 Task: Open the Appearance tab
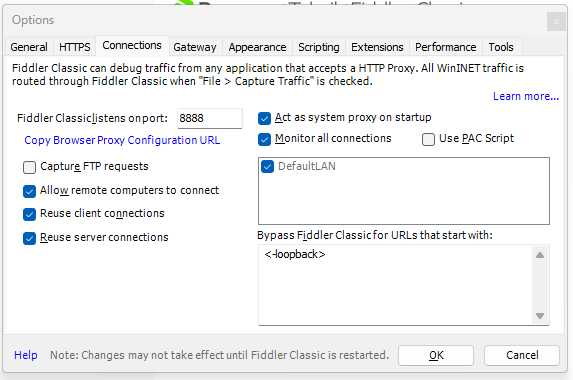tap(257, 47)
